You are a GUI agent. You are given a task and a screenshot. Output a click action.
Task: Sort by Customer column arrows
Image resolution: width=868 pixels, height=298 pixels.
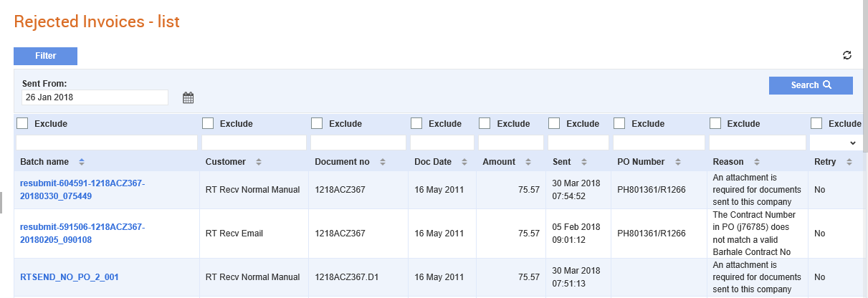pyautogui.click(x=259, y=162)
